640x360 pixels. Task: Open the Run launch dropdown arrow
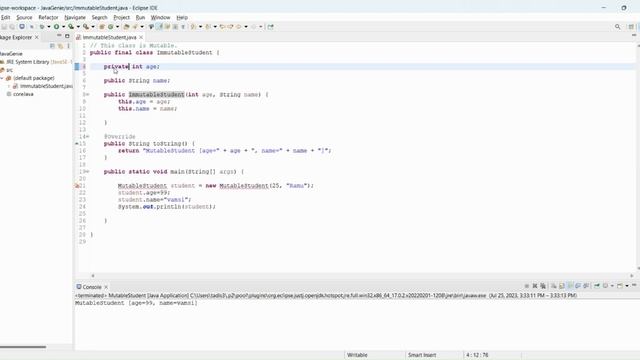pyautogui.click(x=63, y=27)
